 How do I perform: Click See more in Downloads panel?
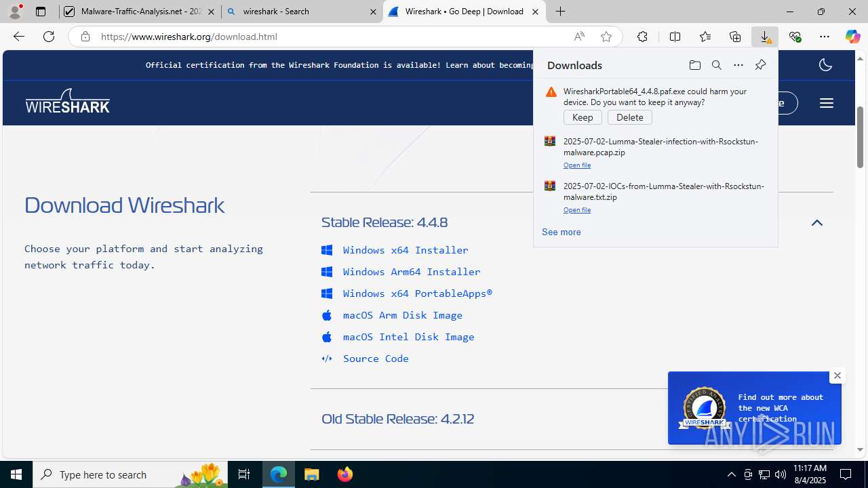[x=561, y=232]
